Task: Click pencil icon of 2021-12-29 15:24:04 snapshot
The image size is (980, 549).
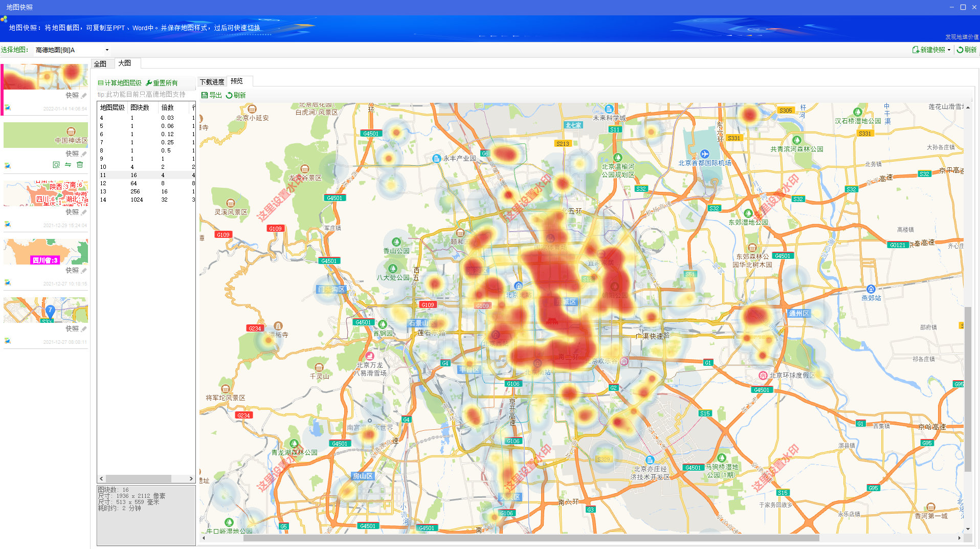Action: (x=84, y=212)
